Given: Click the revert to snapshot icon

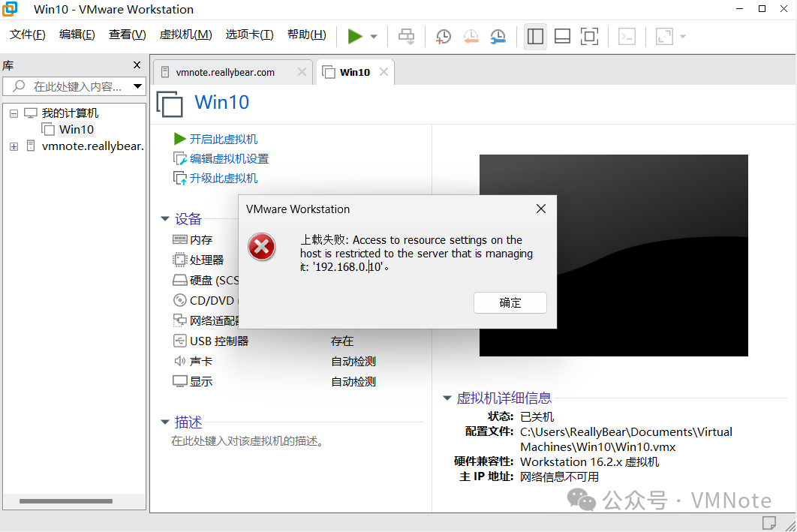Looking at the screenshot, I should [x=471, y=36].
